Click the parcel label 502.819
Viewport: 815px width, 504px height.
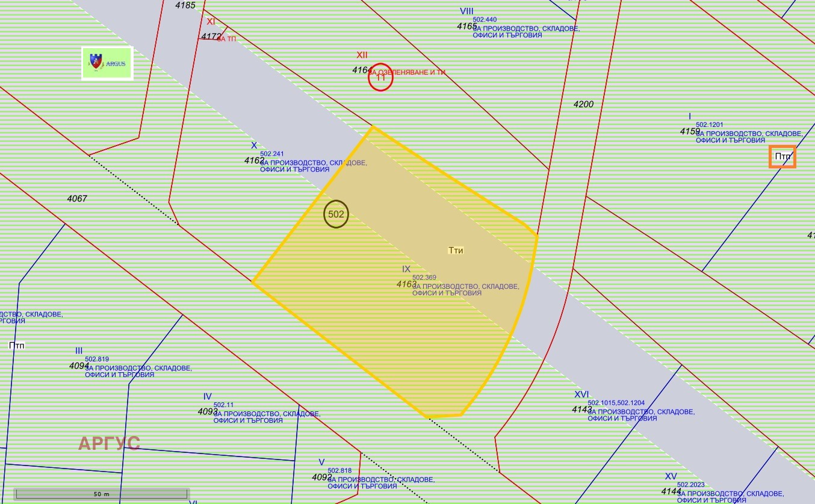tap(97, 359)
